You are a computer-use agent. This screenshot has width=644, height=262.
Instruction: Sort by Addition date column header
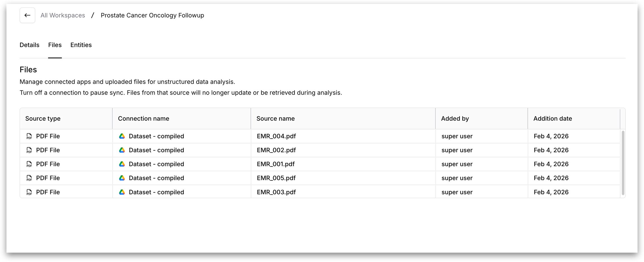[552, 119]
